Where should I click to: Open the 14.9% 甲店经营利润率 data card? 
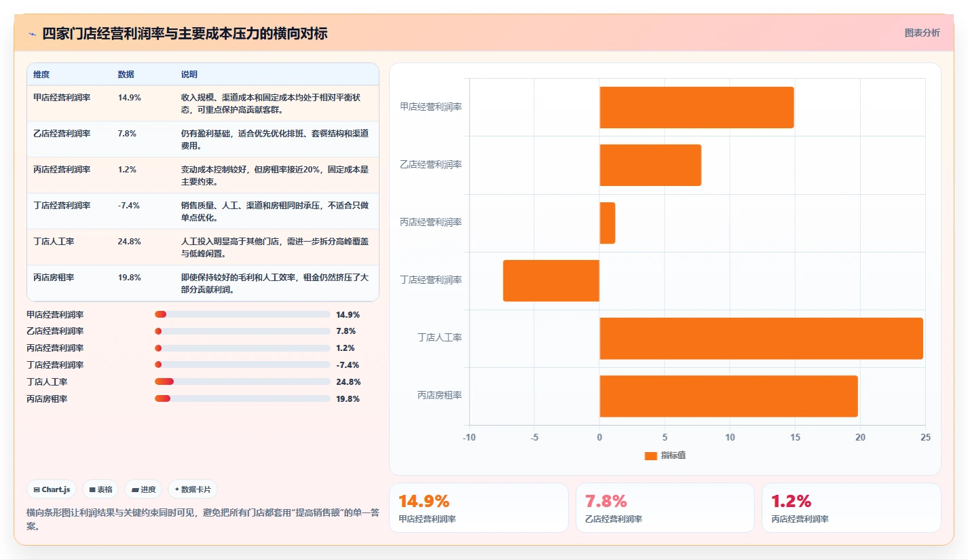pos(479,508)
